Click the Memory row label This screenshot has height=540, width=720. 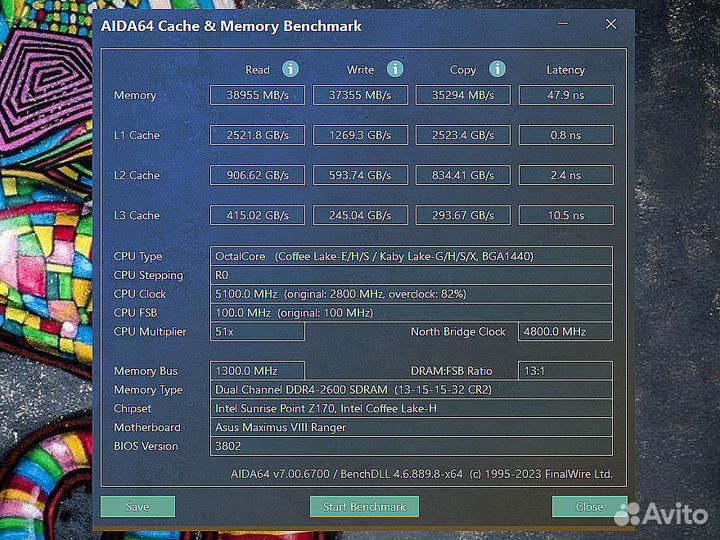135,96
